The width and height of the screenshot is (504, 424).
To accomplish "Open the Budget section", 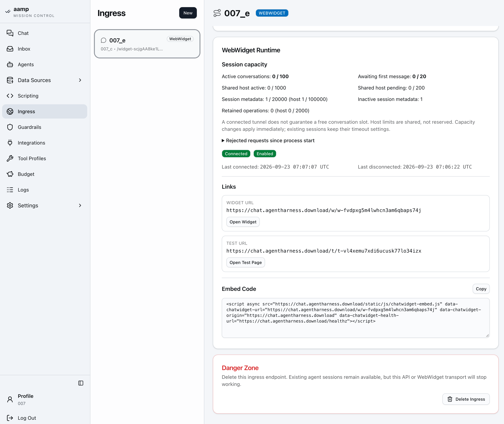I will coord(45,174).
